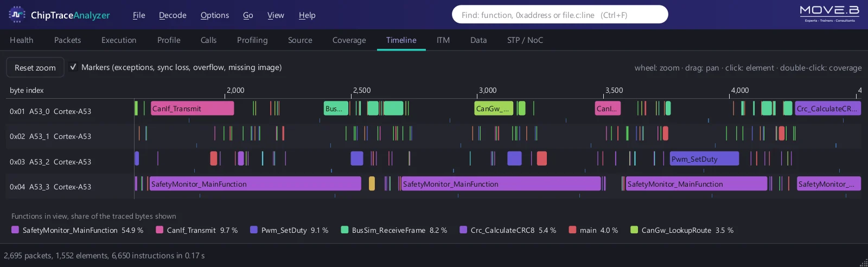The width and height of the screenshot is (868, 267).
Task: Select the 0x02 A53_1 Cortex-A53 row label
Action: [x=50, y=136]
